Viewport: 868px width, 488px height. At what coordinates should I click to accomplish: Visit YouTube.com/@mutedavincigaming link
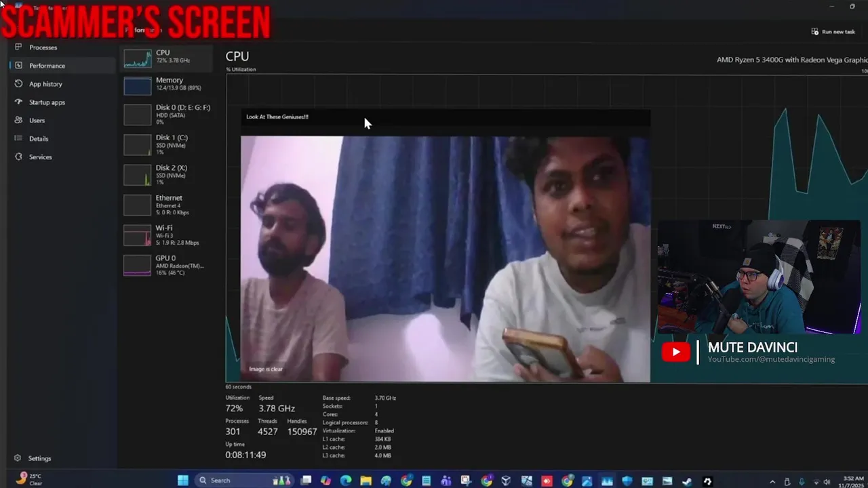tap(771, 359)
